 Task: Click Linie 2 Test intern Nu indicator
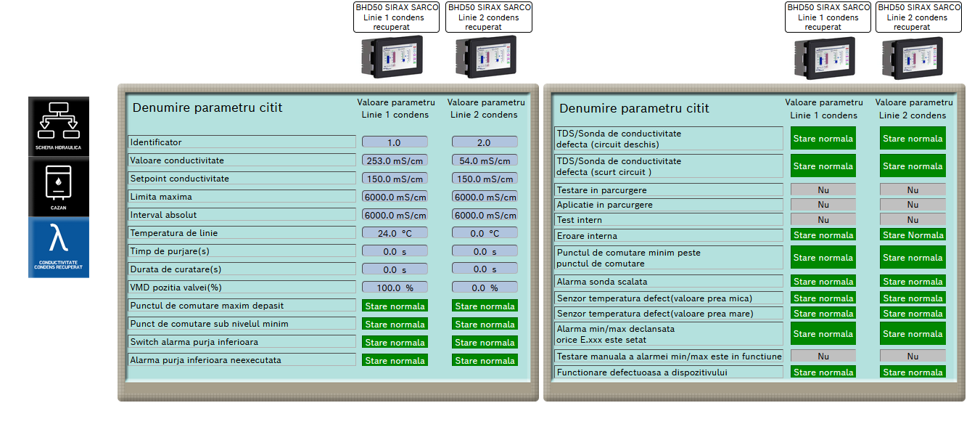pos(913,219)
